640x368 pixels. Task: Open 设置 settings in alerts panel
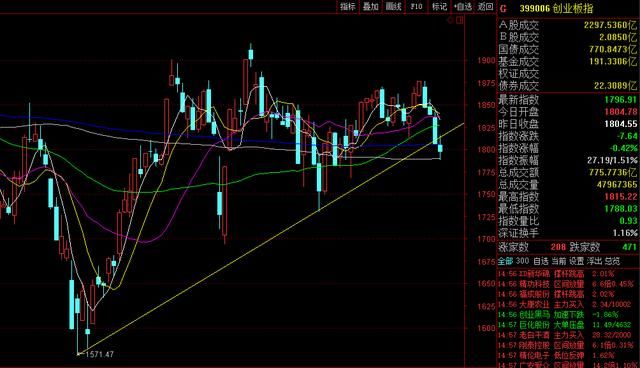(x=577, y=261)
